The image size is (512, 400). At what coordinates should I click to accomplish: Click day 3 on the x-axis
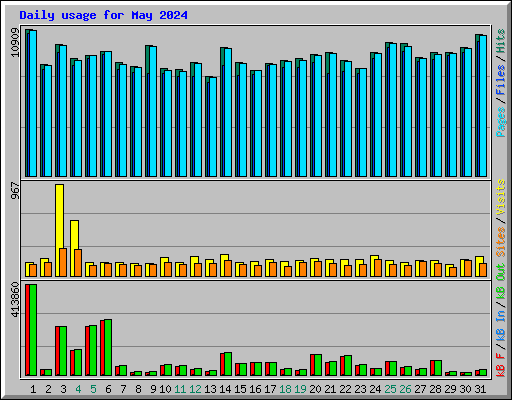pos(63,389)
